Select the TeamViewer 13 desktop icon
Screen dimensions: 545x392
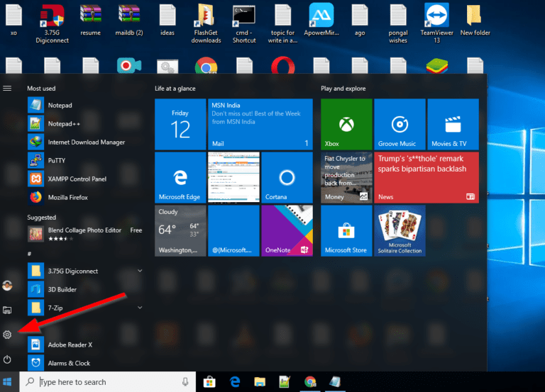436,23
